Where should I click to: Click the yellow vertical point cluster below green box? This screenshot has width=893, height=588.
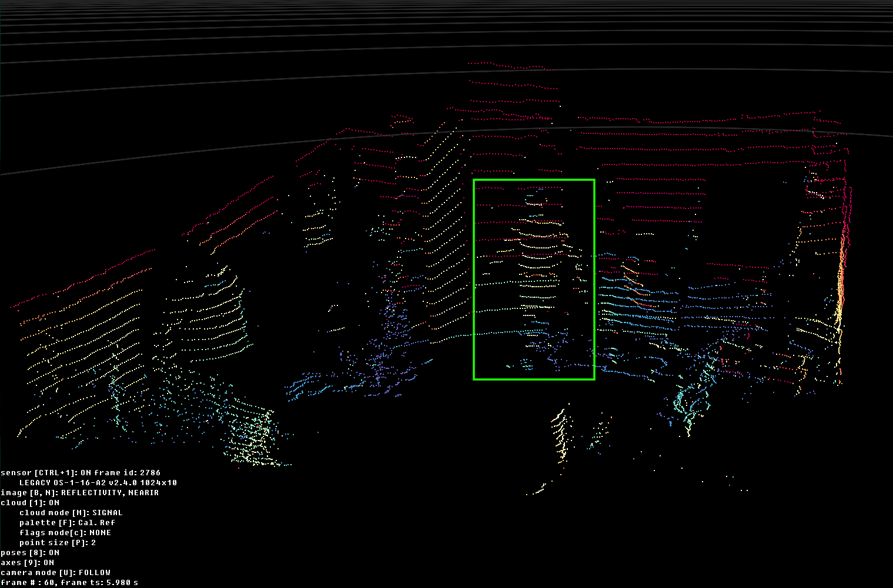tap(560, 435)
